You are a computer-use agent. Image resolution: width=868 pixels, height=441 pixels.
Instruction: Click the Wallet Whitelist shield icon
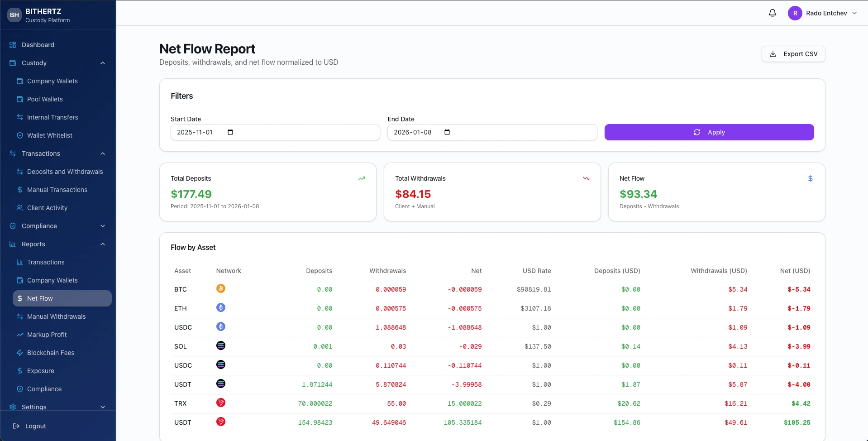tap(19, 135)
